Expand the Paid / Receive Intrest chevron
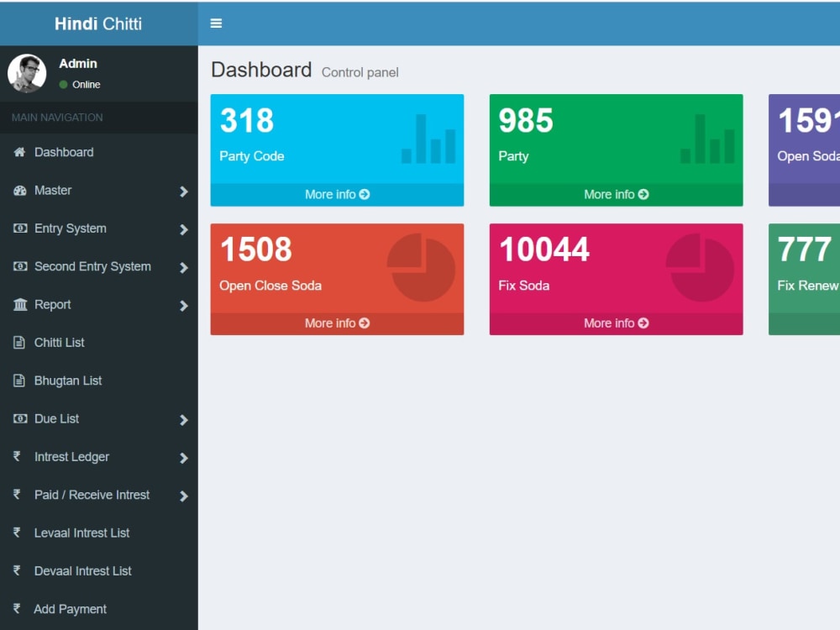The height and width of the screenshot is (630, 840). [184, 496]
